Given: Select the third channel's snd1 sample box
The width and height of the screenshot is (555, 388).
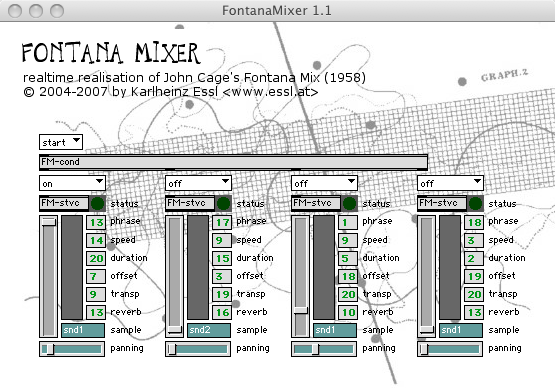Looking at the screenshot, I should click(335, 330).
